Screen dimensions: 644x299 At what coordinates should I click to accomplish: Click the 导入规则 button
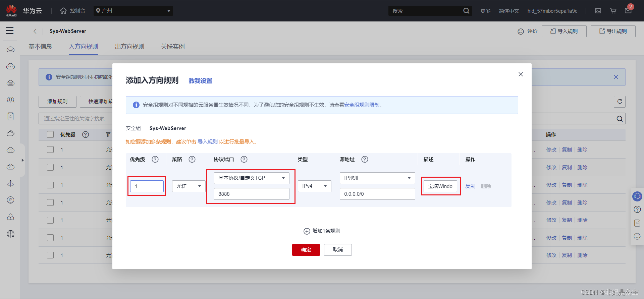pos(564,31)
